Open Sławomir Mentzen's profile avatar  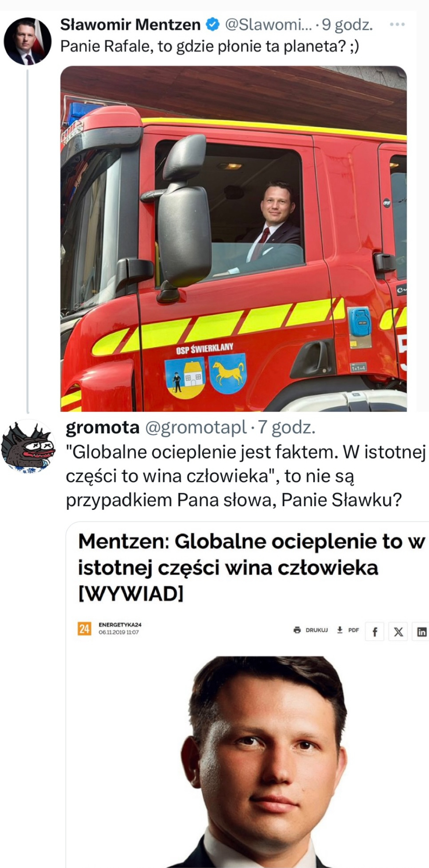(x=27, y=42)
